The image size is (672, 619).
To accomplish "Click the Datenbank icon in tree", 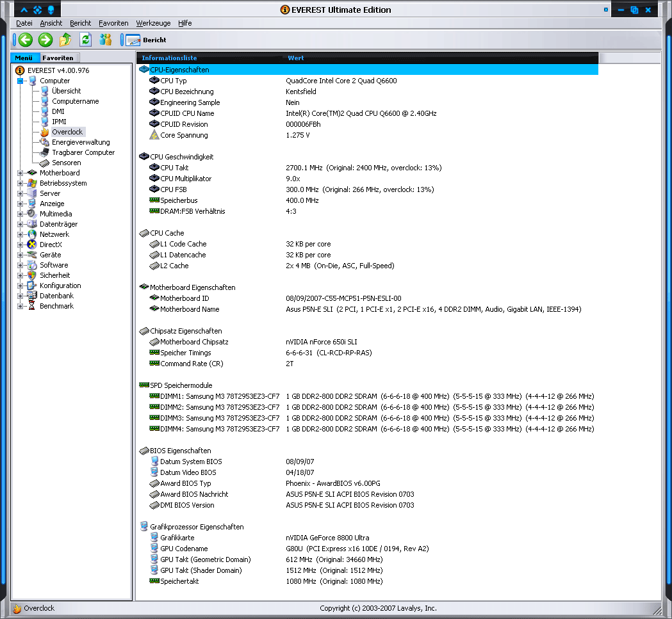I will [x=32, y=296].
